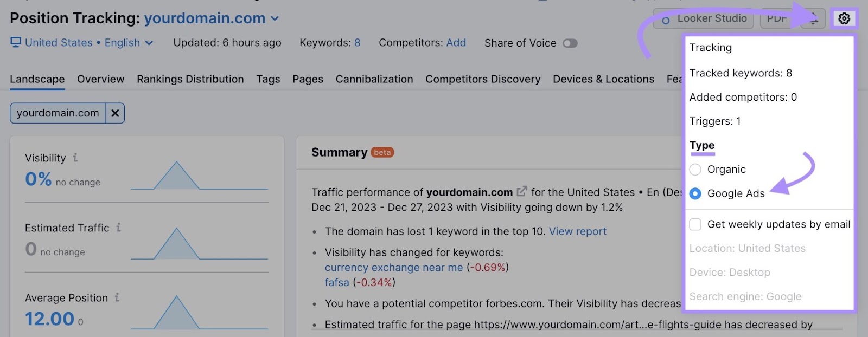Switch to the Cannibalization tab
This screenshot has width=868, height=337.
coord(374,79)
